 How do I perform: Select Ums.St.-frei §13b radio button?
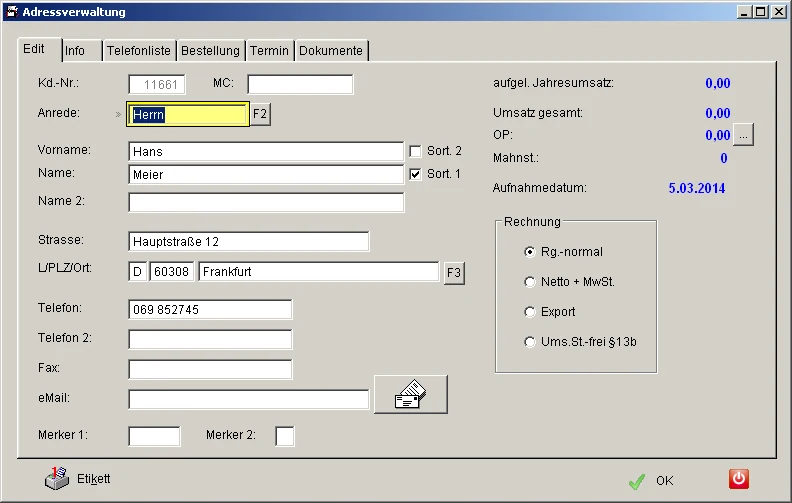pyautogui.click(x=529, y=342)
